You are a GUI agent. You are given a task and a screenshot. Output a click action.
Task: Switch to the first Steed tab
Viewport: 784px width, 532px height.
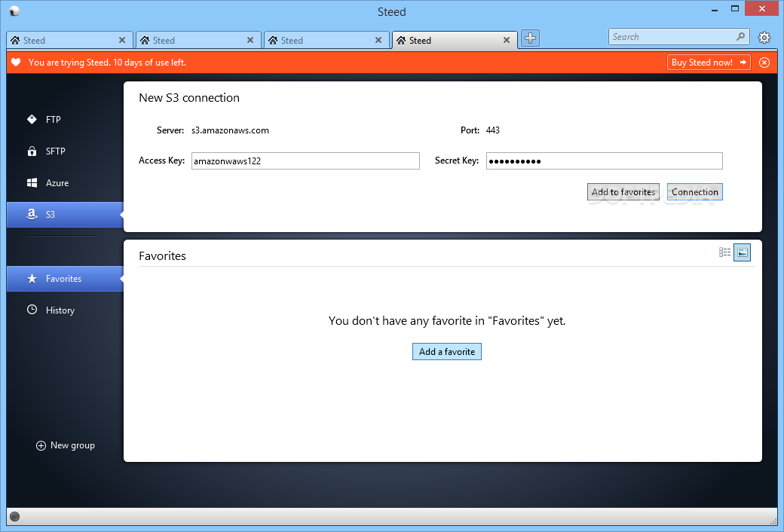70,40
